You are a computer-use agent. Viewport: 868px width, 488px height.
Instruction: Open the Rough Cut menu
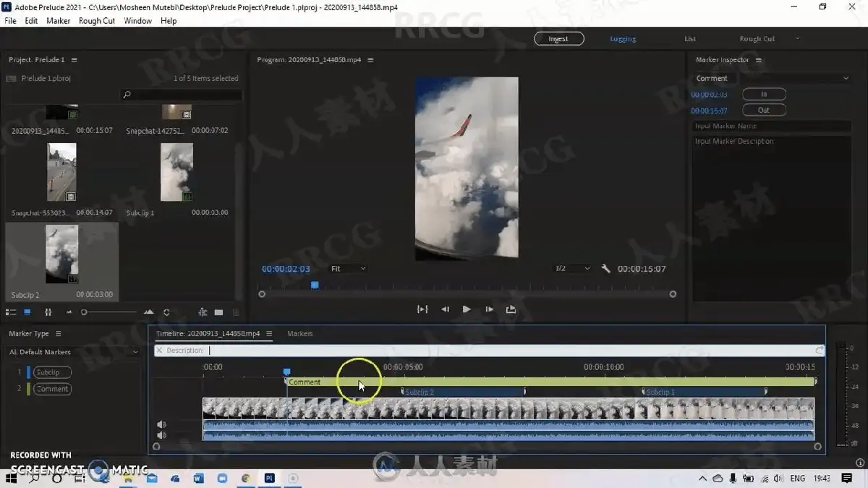[x=97, y=21]
